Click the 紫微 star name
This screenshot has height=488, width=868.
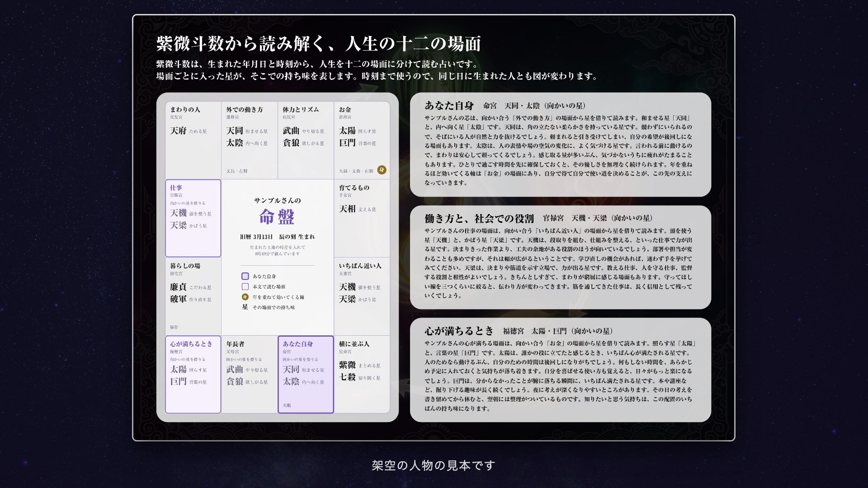point(347,365)
